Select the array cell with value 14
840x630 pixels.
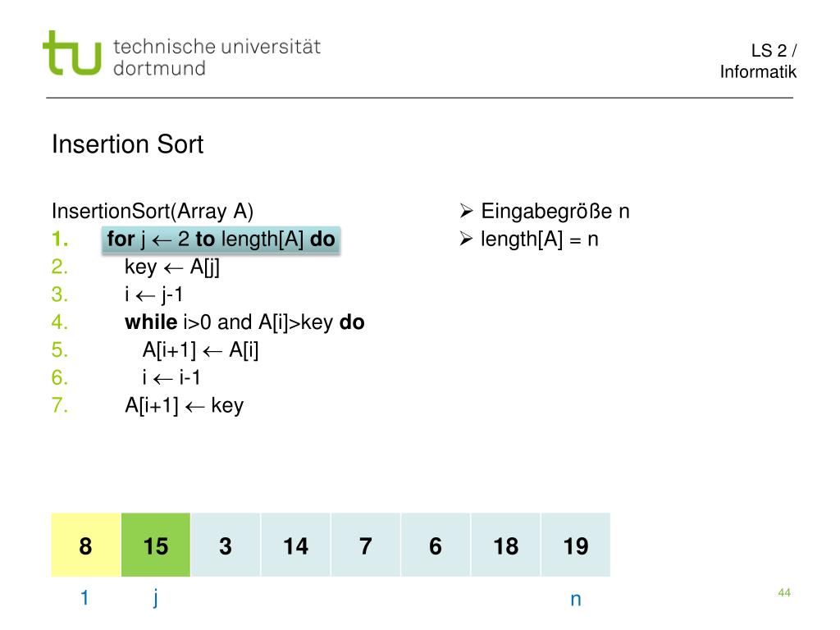(295, 545)
